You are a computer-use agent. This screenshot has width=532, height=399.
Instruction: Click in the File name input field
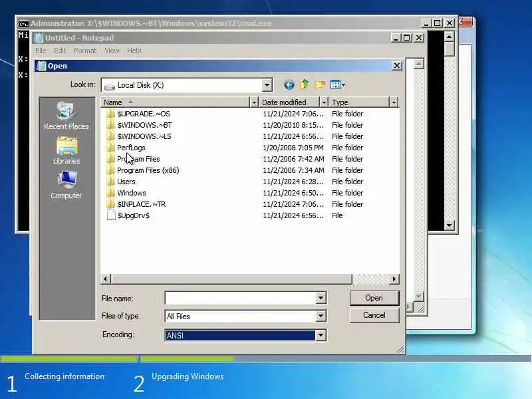click(x=241, y=298)
